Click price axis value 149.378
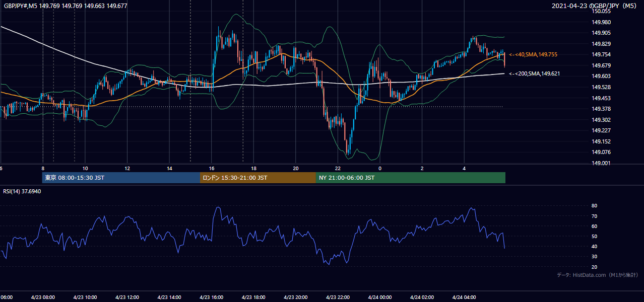The image size is (644, 302). [x=602, y=109]
